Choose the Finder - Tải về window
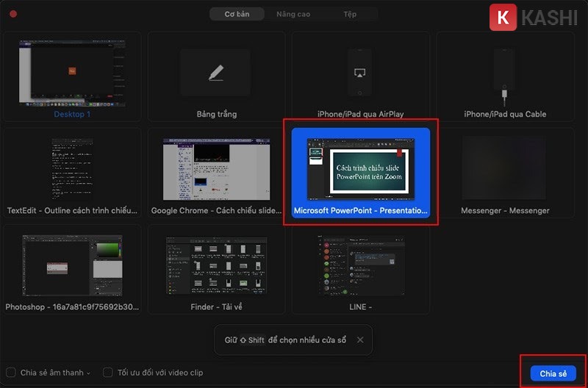 [x=216, y=269]
